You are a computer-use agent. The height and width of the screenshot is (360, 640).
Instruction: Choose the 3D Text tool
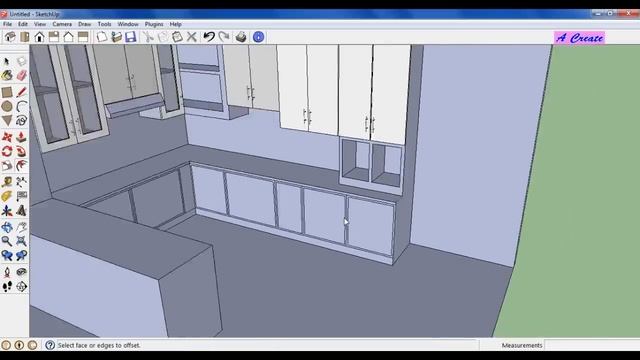(x=21, y=211)
